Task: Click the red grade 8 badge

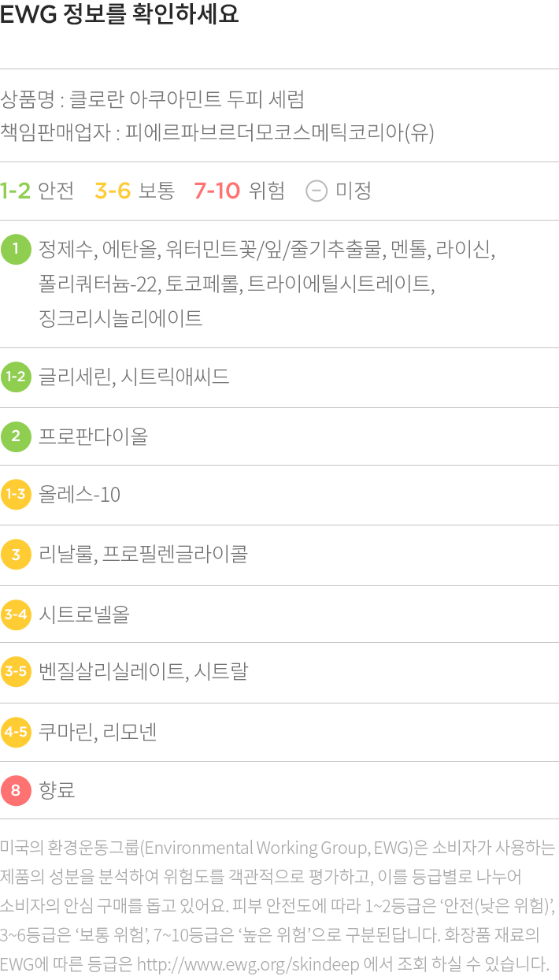Action: click(16, 790)
